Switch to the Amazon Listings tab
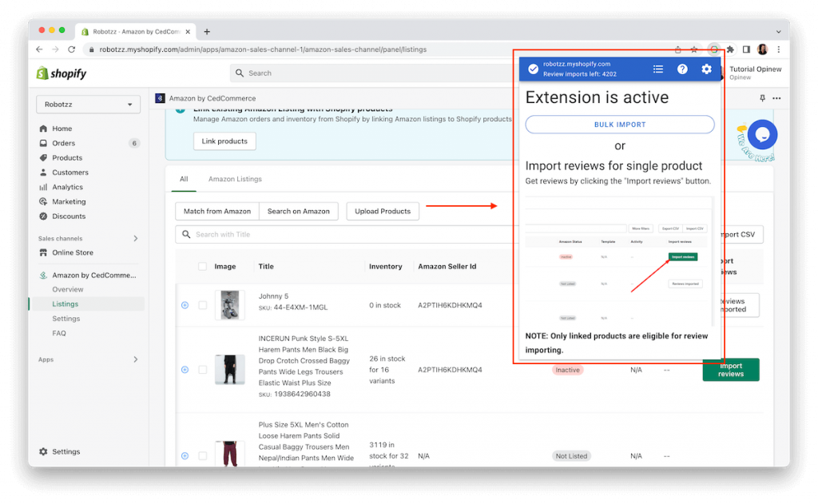Viewport: 818px width, 504px height. tap(235, 179)
